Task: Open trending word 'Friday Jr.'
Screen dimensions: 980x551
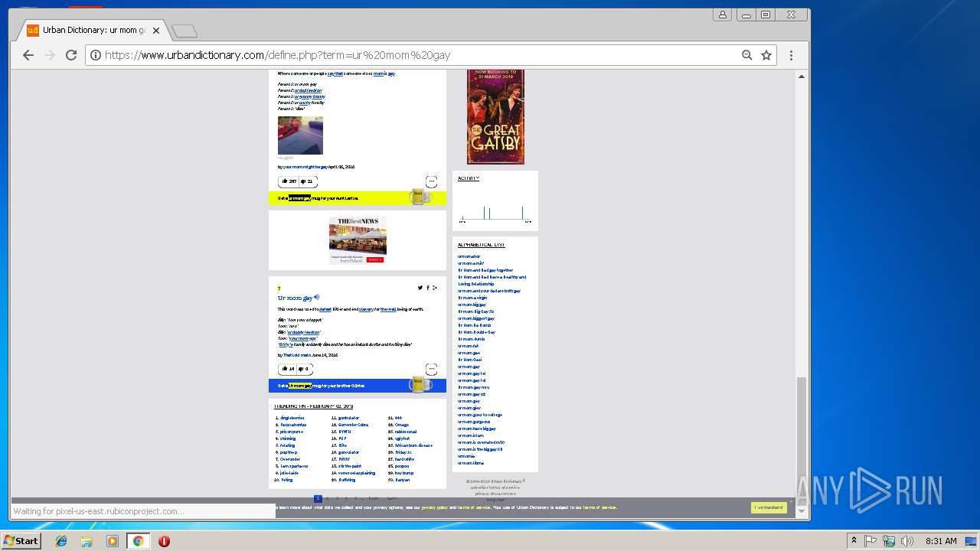Action: click(403, 452)
